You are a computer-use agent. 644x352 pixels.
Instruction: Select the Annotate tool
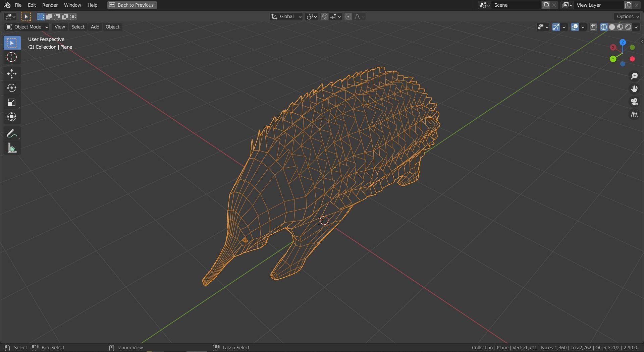[x=12, y=133]
